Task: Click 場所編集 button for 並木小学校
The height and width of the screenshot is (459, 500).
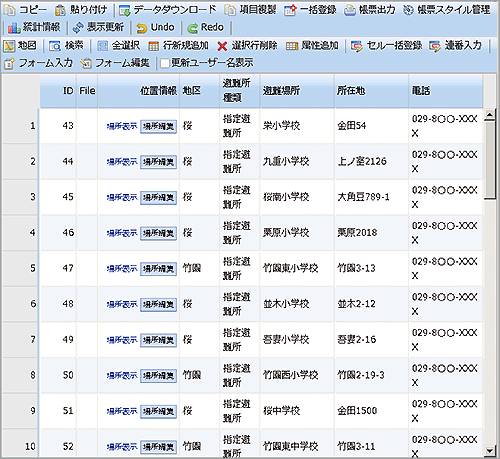Action: pos(158,304)
